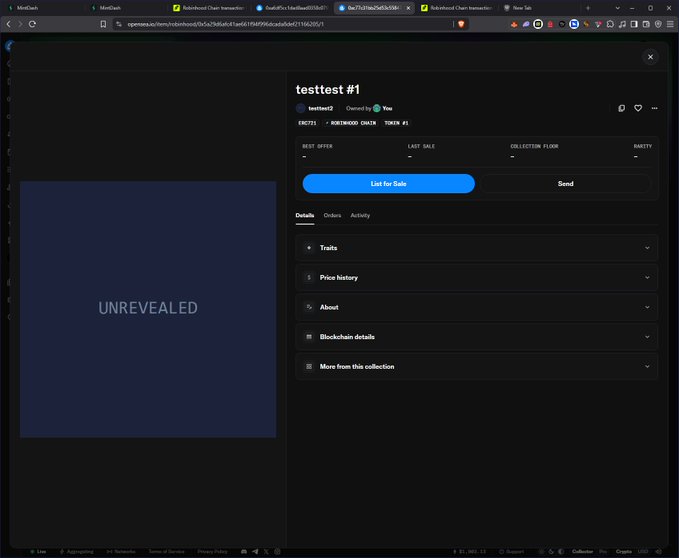Image resolution: width=679 pixels, height=558 pixels.
Task: Toggle the browser sidebar panel
Action: (634, 24)
